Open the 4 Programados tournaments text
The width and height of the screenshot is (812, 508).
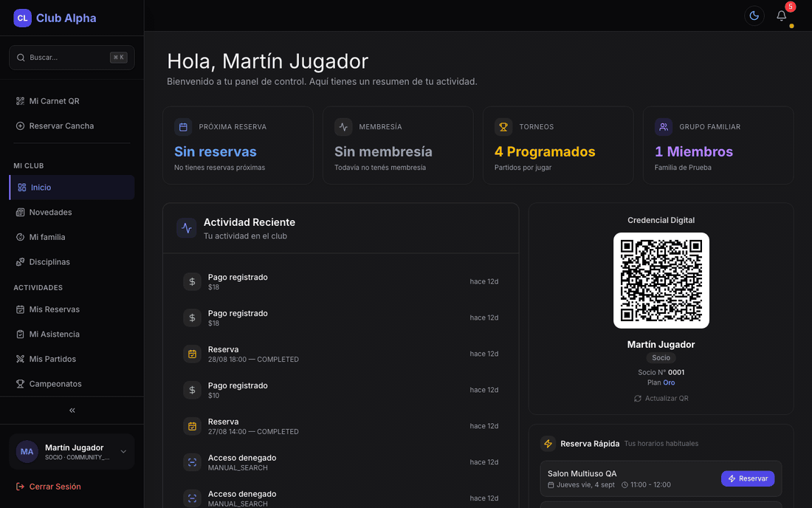coord(545,151)
